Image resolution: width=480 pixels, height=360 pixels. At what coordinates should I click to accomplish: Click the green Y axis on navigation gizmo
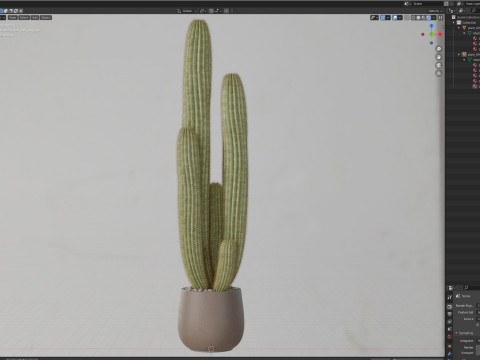(x=431, y=34)
